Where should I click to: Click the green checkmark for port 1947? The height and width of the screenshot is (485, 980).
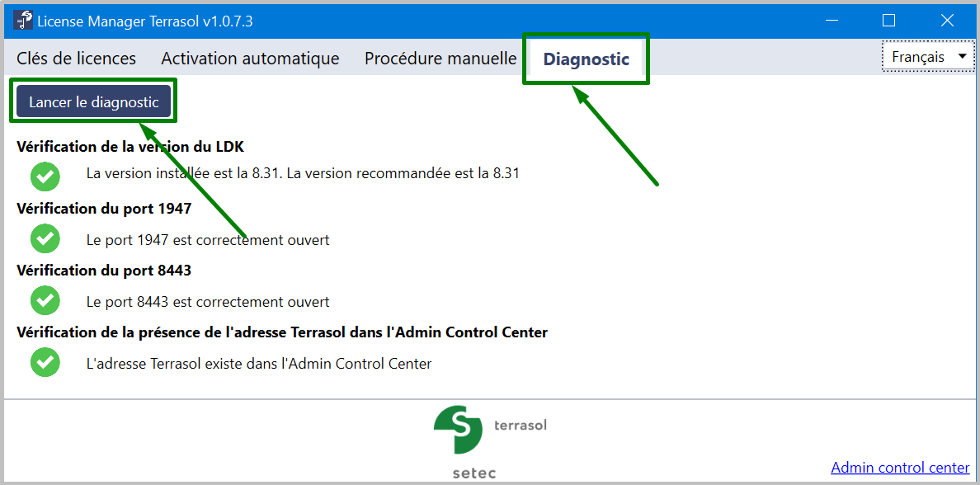point(45,238)
